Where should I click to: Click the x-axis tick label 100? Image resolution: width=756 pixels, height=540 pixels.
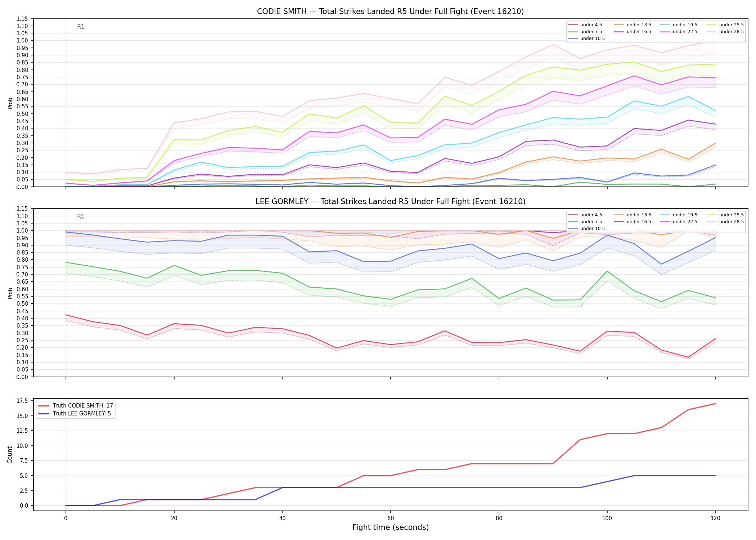pyautogui.click(x=607, y=518)
